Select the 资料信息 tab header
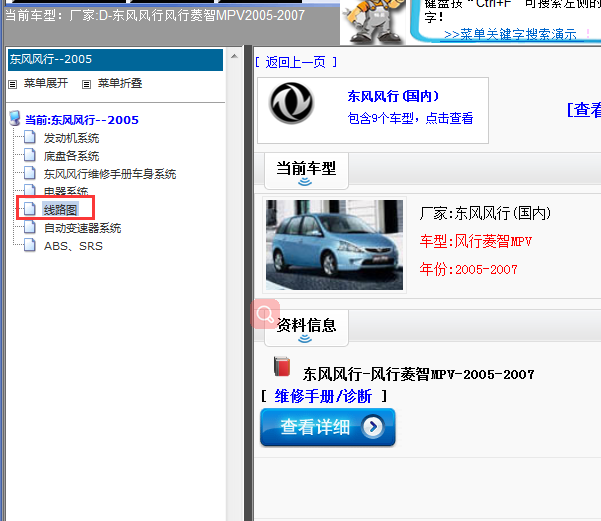 [x=306, y=328]
